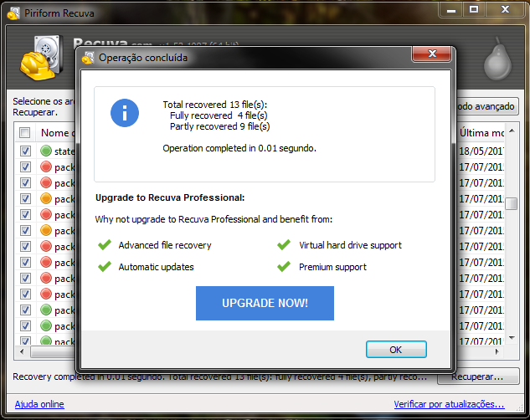Open the Ajuda online link
530x420 pixels.
click(x=39, y=404)
